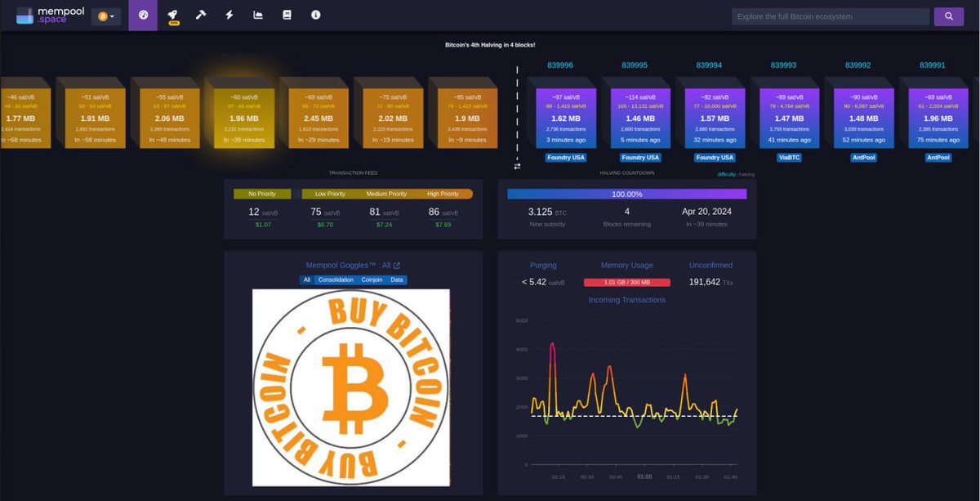Screen dimensions: 980x501
Task: Switch countdown view to difficulty
Action: (x=727, y=174)
